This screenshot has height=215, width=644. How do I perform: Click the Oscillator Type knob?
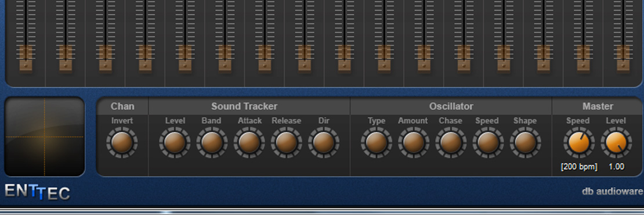click(x=376, y=142)
